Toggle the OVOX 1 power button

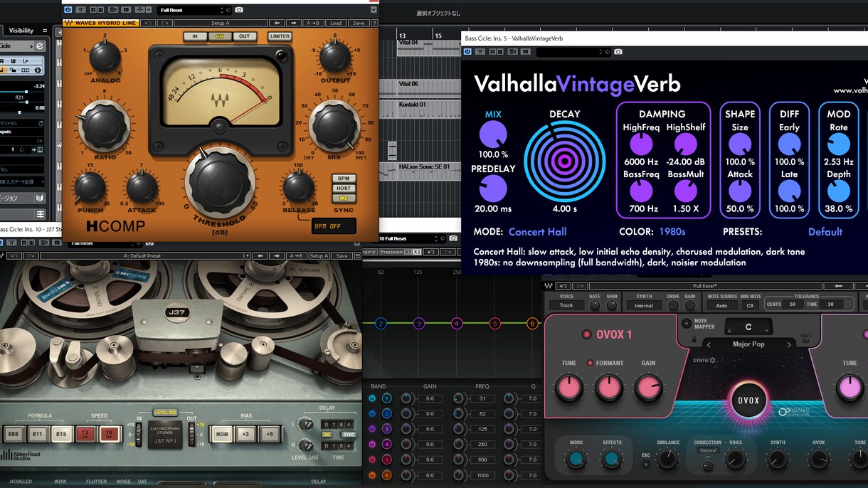click(x=586, y=334)
